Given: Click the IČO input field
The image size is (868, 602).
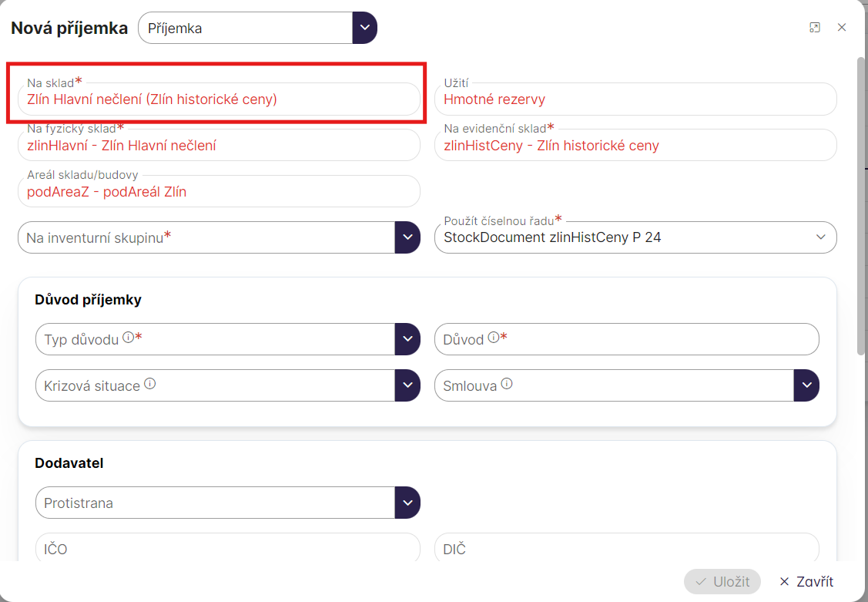Looking at the screenshot, I should (227, 549).
